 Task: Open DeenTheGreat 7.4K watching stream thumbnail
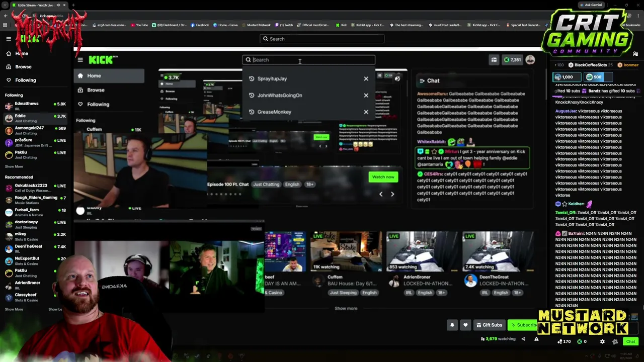tap(498, 251)
